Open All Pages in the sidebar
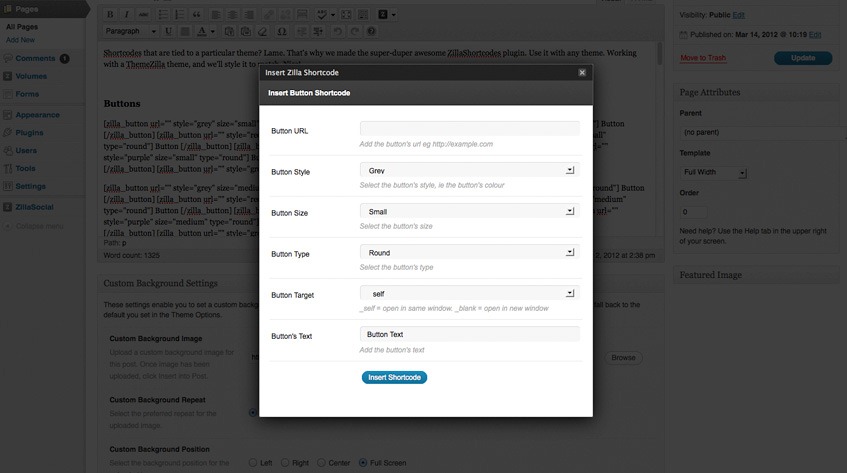Viewport: 847px width, 473px height. click(22, 26)
